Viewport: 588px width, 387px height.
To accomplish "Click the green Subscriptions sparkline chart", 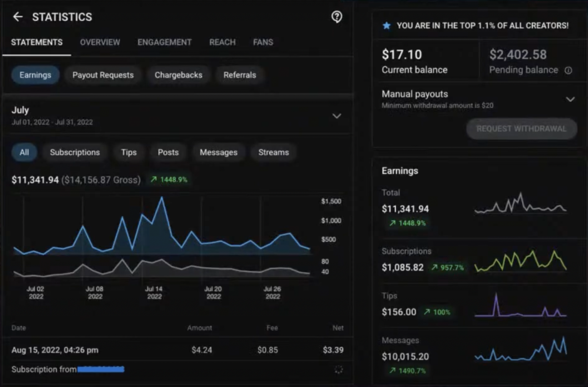I will tap(521, 261).
